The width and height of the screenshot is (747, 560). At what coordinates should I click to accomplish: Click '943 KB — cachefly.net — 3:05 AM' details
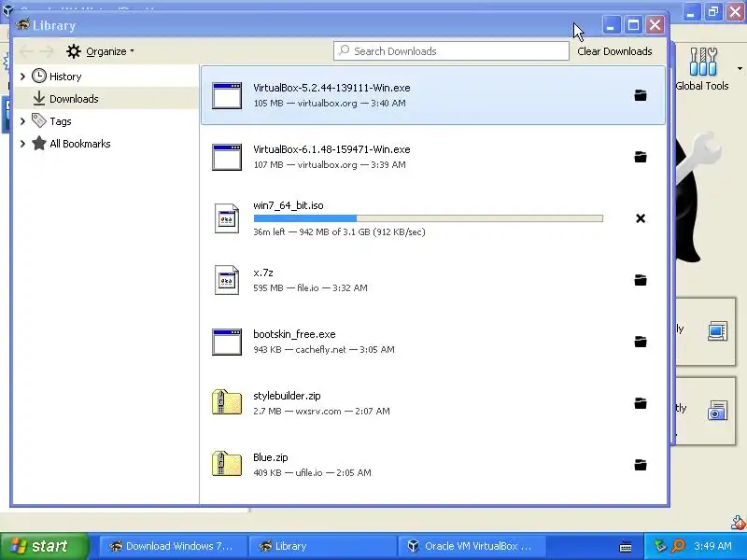pyautogui.click(x=324, y=349)
